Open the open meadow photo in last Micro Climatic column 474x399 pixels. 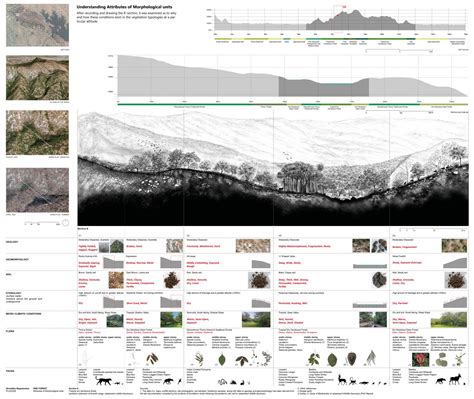449,320
